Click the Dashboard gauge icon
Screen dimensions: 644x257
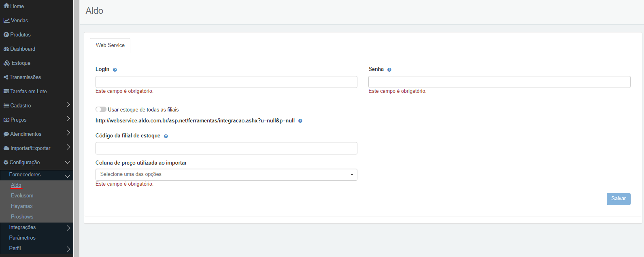[6, 49]
